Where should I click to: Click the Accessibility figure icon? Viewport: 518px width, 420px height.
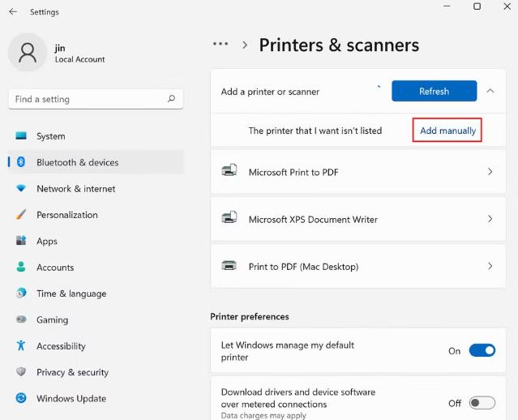[21, 345]
